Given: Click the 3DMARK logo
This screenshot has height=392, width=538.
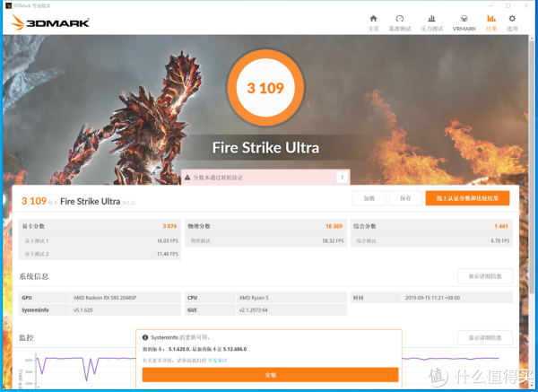Looking at the screenshot, I should pos(50,22).
